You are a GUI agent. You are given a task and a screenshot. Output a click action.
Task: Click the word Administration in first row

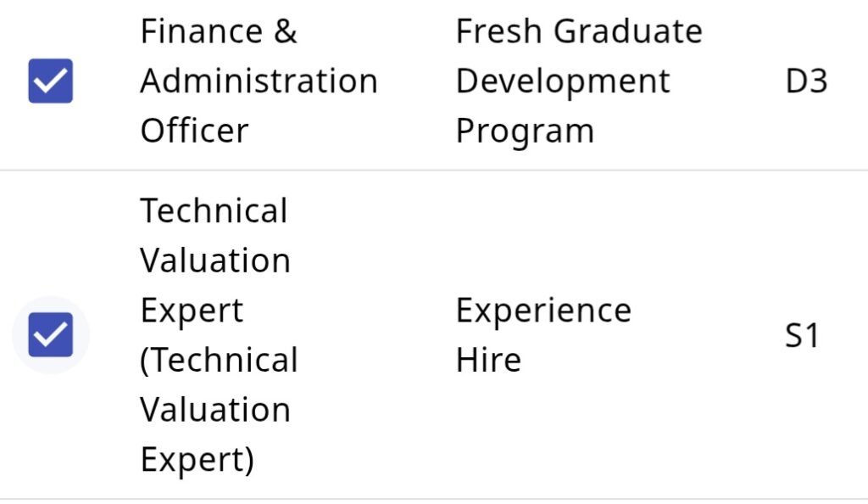coord(258,81)
